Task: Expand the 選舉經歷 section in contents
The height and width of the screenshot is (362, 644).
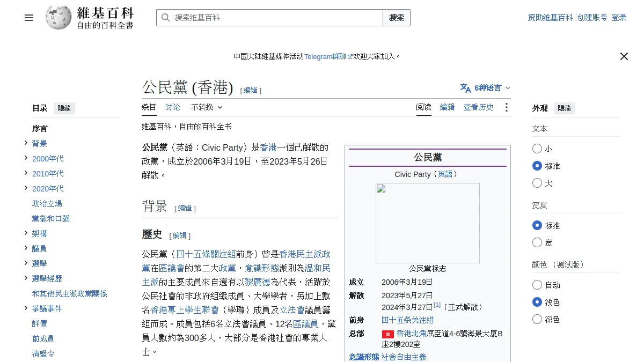Action: coord(26,278)
